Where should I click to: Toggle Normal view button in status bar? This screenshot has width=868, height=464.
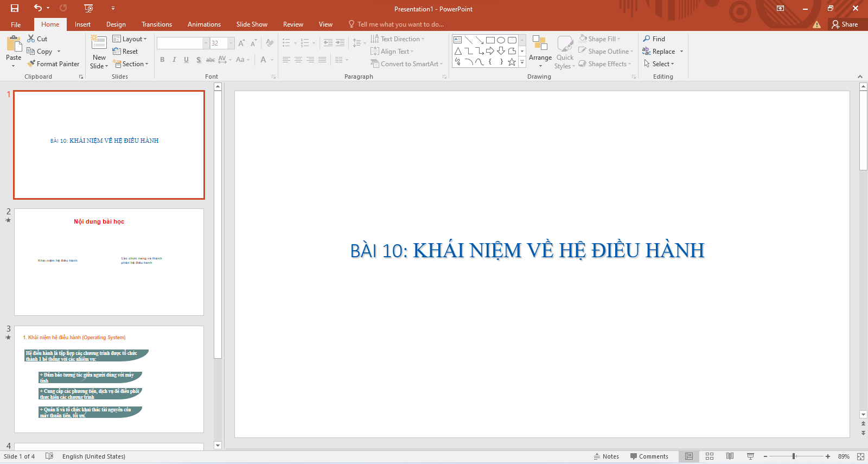689,456
